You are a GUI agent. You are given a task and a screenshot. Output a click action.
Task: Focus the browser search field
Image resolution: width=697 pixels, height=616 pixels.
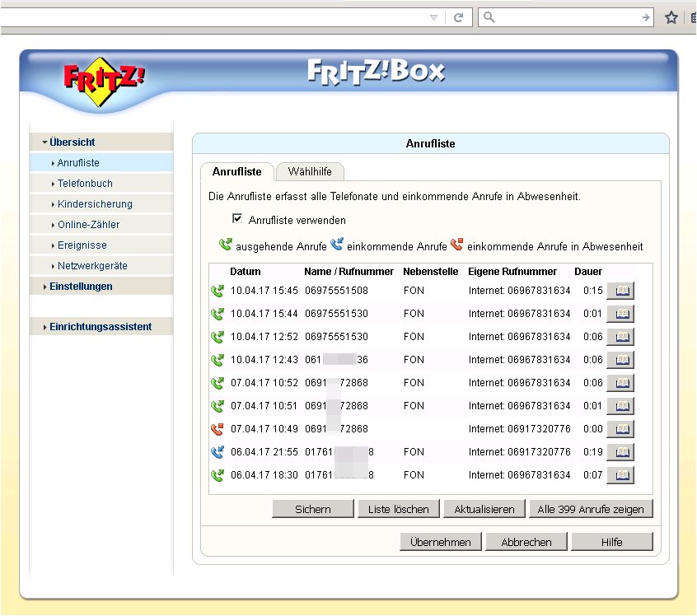pyautogui.click(x=565, y=18)
